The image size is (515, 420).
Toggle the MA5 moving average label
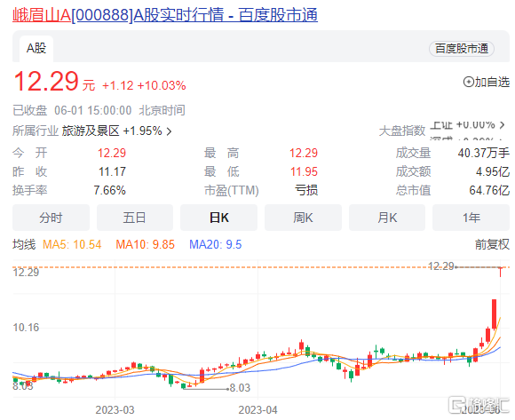click(x=72, y=245)
